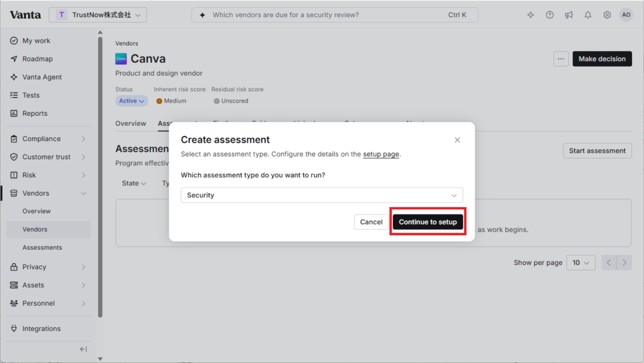The image size is (644, 363).
Task: Open the three-dot more options button
Action: click(560, 59)
